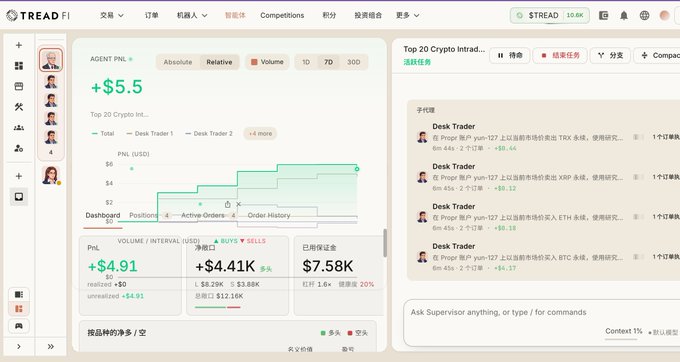Select the first dark-haired trader avatar
The image size is (680, 362).
[x=51, y=82]
